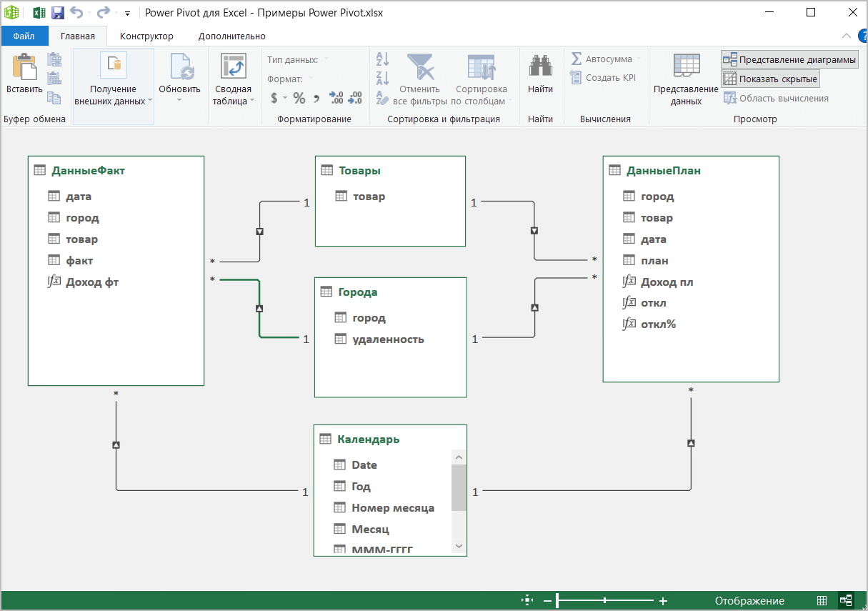Screen dimensions: 868x611
Task: Toggle Diagram view (Представление диаграммы)
Action: coord(789,60)
